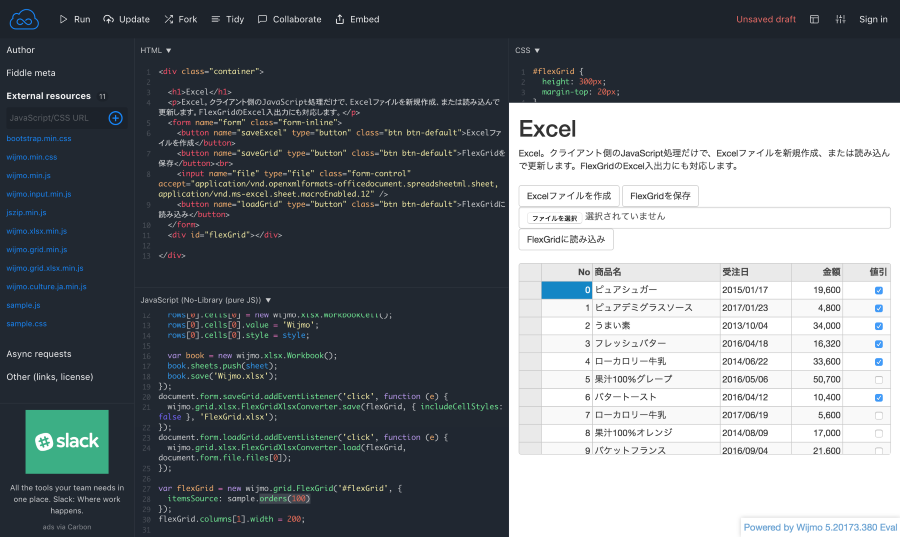Uncheck 値引 checkbox for ピュアシュガー row

click(x=879, y=290)
